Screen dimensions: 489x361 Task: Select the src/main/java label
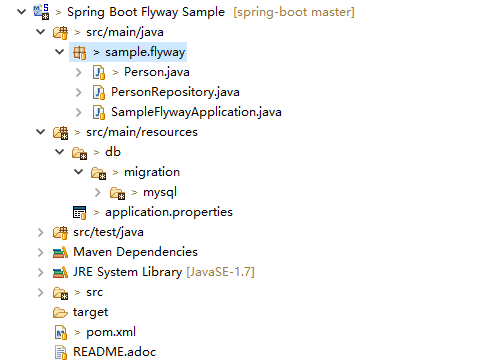tap(125, 32)
